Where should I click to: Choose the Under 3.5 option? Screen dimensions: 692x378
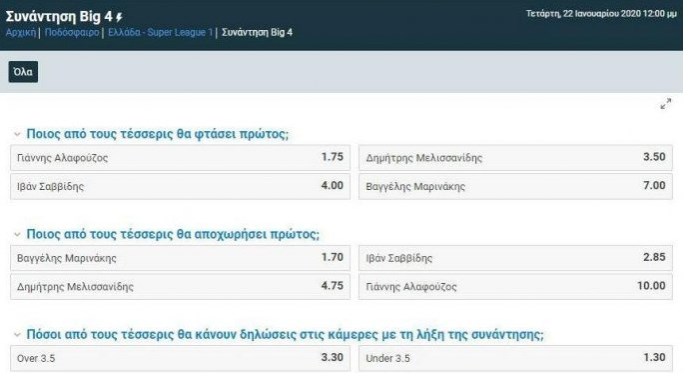pyautogui.click(x=515, y=358)
